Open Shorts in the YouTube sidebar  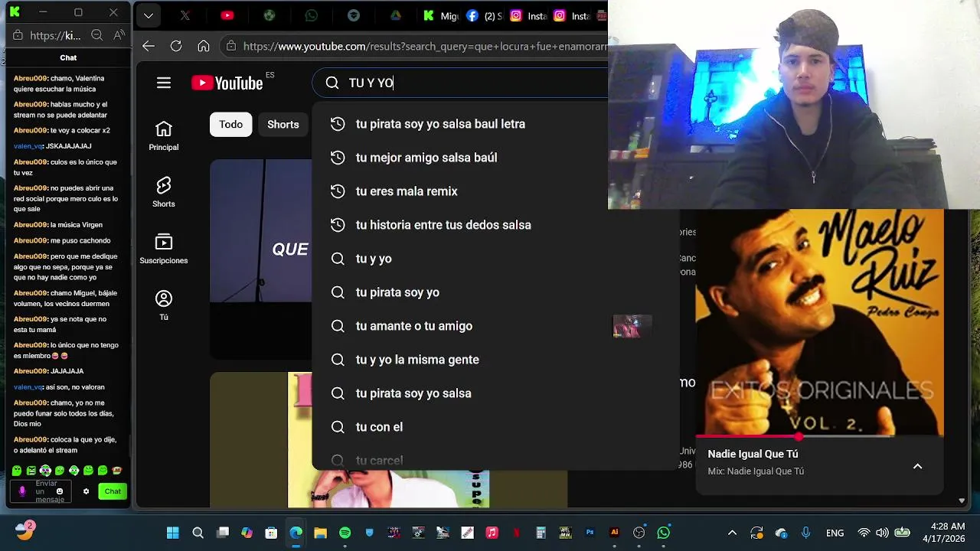164,192
